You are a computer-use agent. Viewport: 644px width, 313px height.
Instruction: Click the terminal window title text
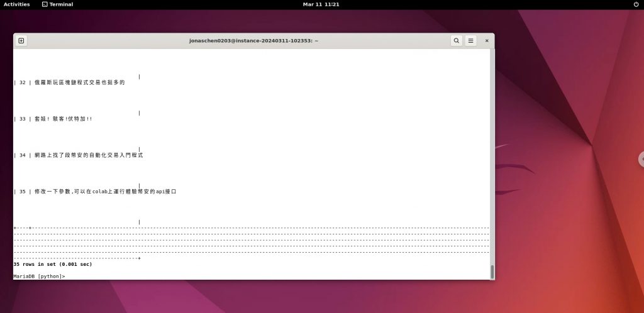click(x=253, y=41)
